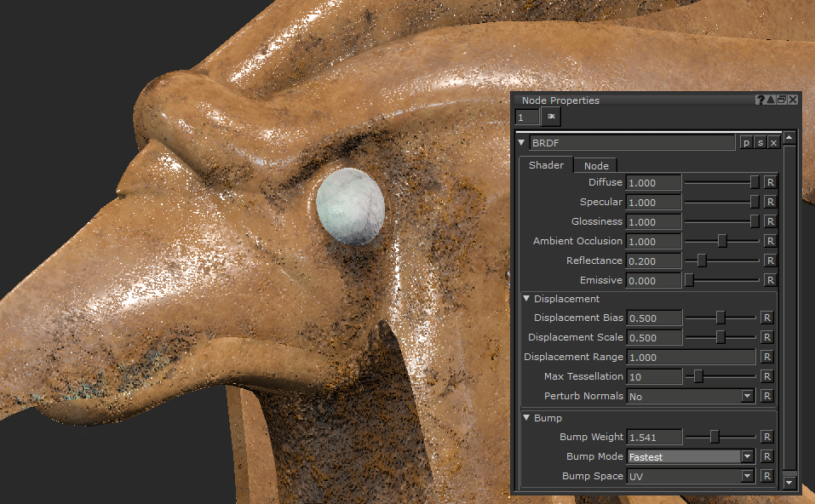The height and width of the screenshot is (504, 815).
Task: Click the 'p' button on the BRDF node
Action: tap(746, 142)
